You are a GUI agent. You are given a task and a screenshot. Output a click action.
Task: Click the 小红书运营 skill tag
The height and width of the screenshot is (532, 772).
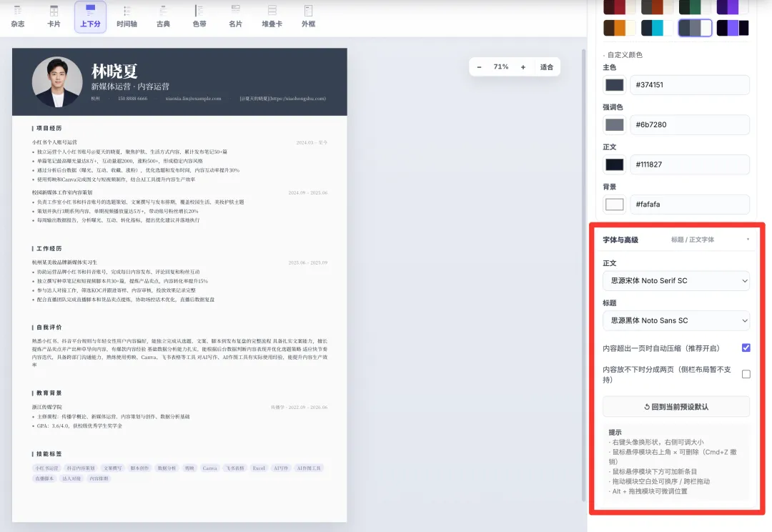coord(46,468)
